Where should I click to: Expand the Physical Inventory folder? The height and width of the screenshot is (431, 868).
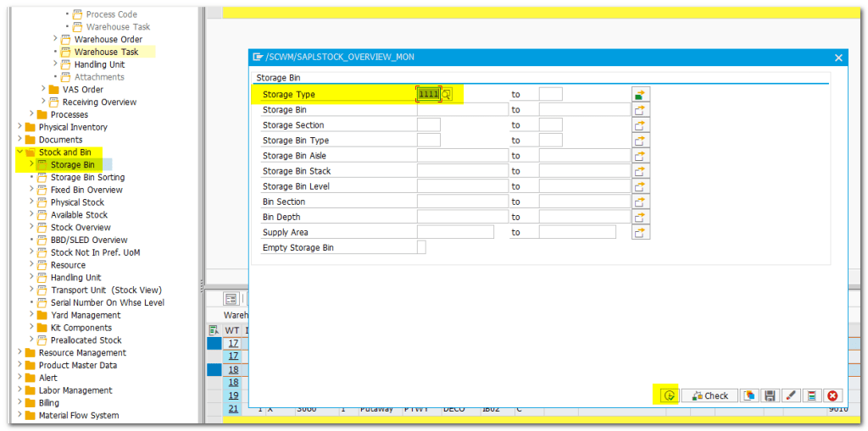click(x=20, y=127)
